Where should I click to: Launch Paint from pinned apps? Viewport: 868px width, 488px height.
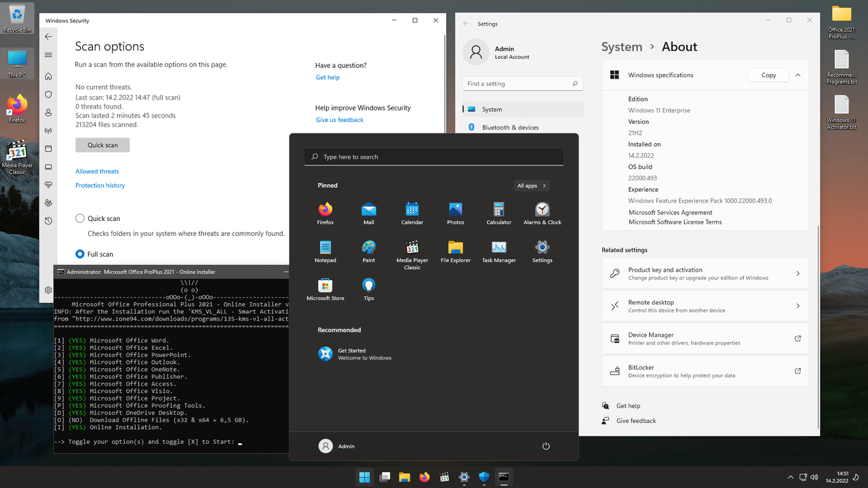pyautogui.click(x=369, y=251)
